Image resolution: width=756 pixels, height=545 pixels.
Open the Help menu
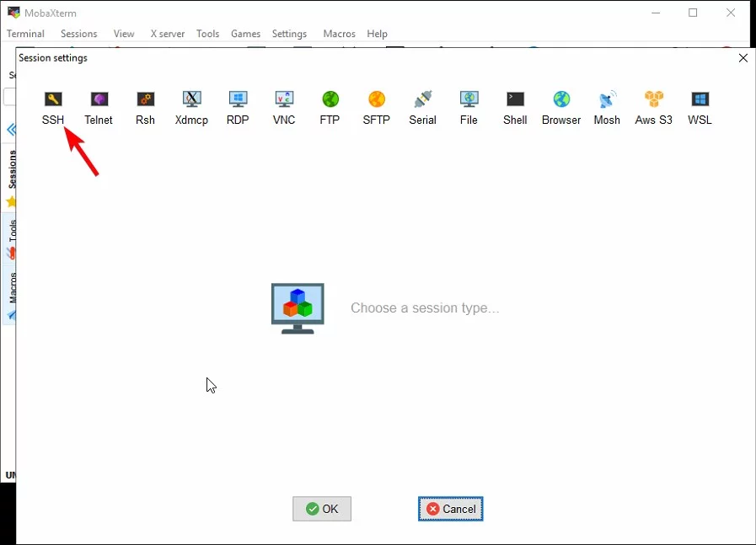(377, 34)
